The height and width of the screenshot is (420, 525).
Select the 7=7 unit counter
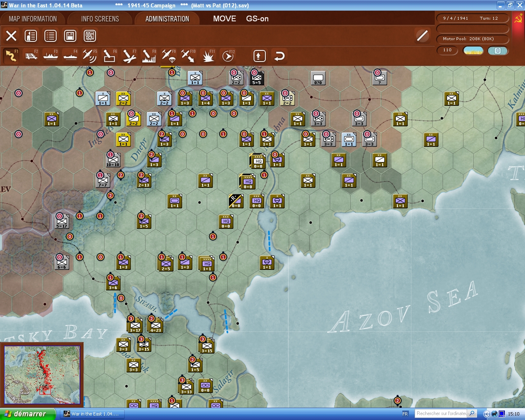coord(103,180)
